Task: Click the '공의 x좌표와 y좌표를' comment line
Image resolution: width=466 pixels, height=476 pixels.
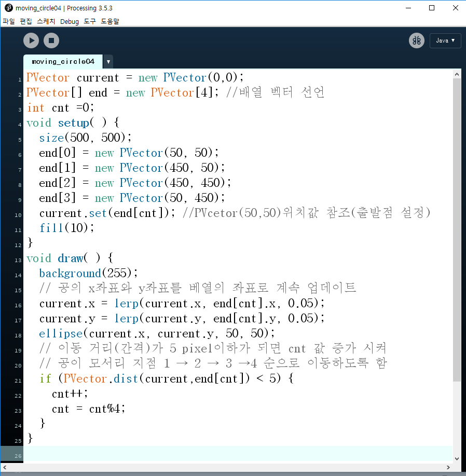Action: click(x=198, y=288)
